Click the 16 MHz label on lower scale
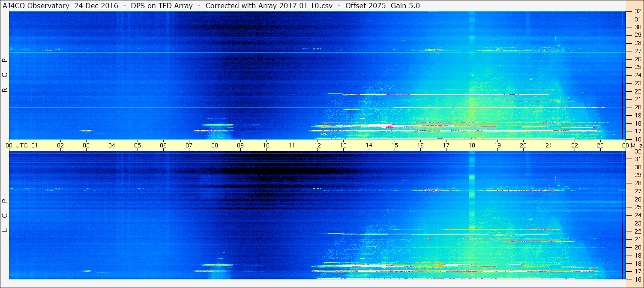The image size is (644, 288). (637, 279)
